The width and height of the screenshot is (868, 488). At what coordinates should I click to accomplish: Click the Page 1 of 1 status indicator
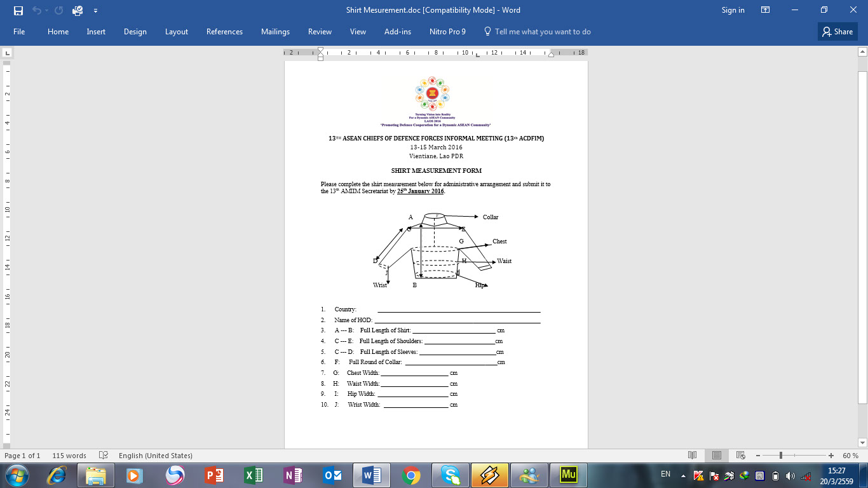click(x=22, y=456)
